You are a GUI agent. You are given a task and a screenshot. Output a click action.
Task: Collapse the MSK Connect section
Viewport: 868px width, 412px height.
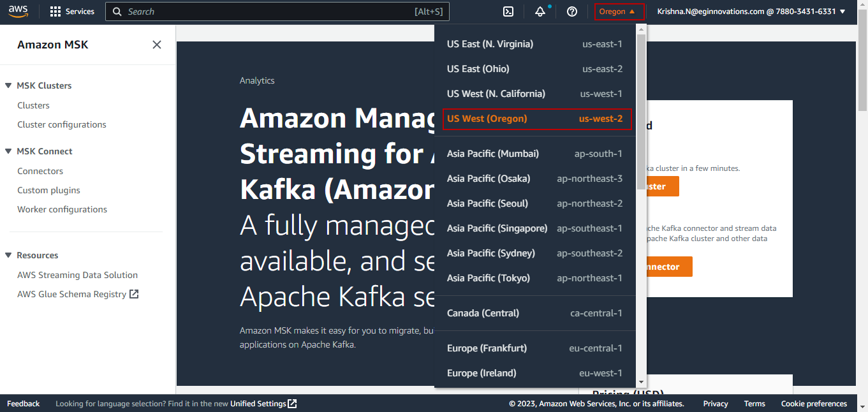tap(8, 151)
